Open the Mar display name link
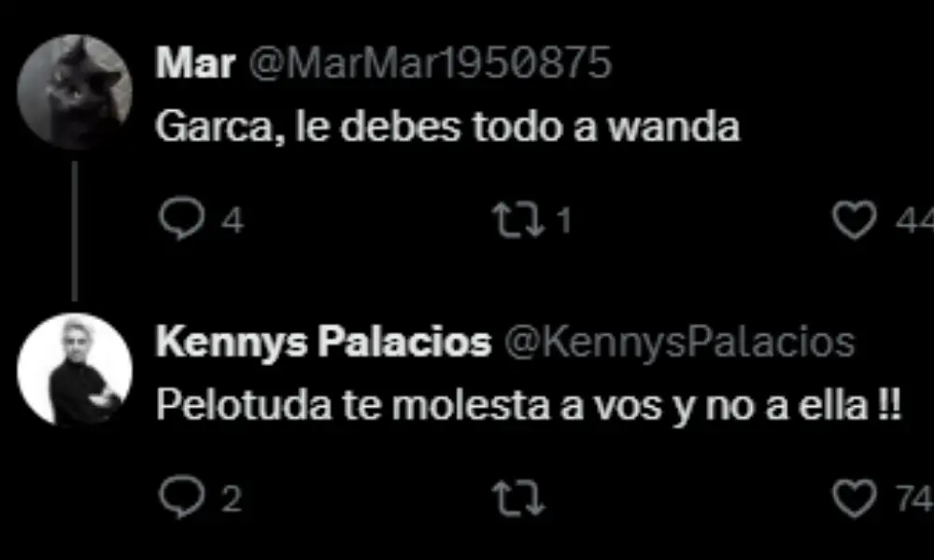934x560 pixels. (195, 63)
